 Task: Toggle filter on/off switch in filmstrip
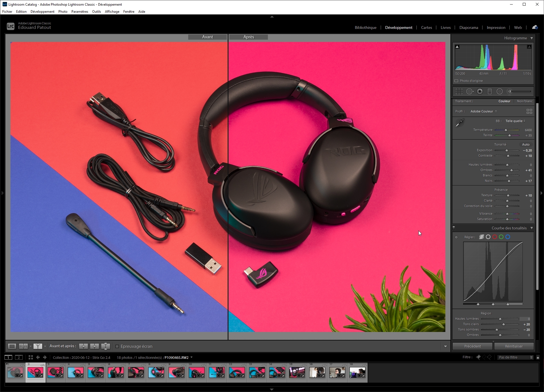coord(538,357)
